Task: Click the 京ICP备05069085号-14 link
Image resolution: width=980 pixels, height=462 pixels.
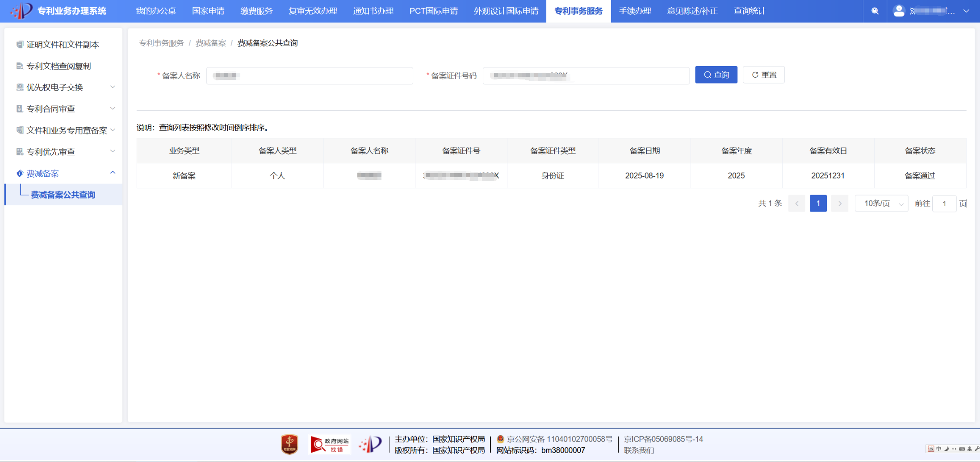Action: pyautogui.click(x=663, y=439)
